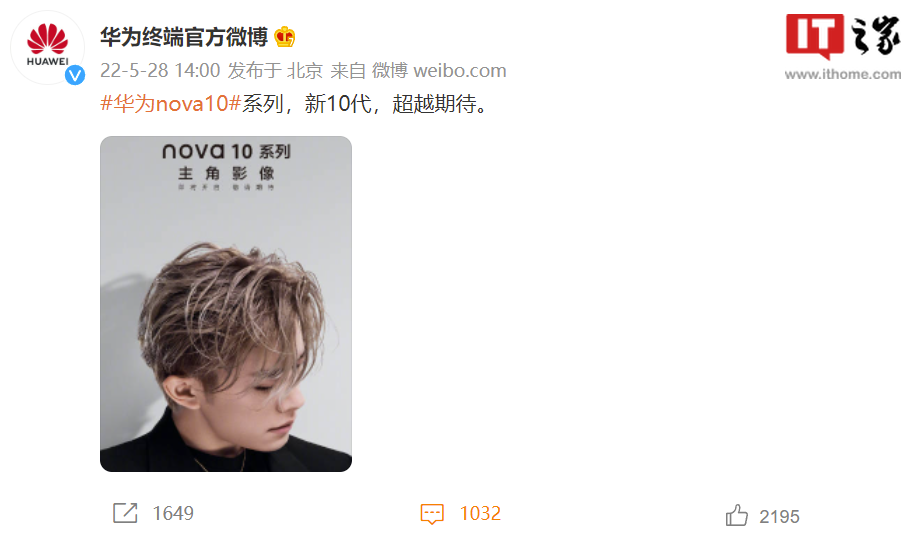
Task: Open the nova 10 poster image
Action: [226, 304]
